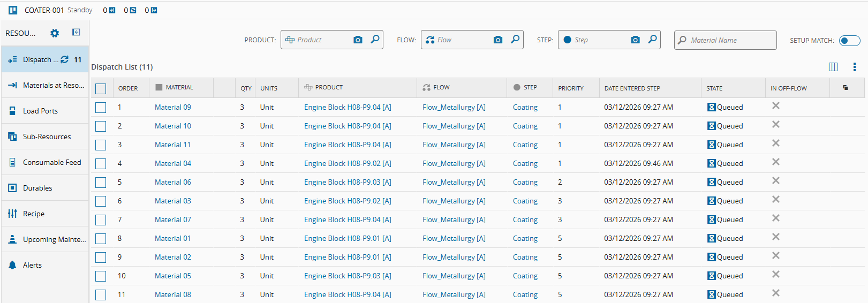Refresh the Dispatch list
Image resolution: width=868 pixels, height=303 pixels.
click(x=64, y=59)
